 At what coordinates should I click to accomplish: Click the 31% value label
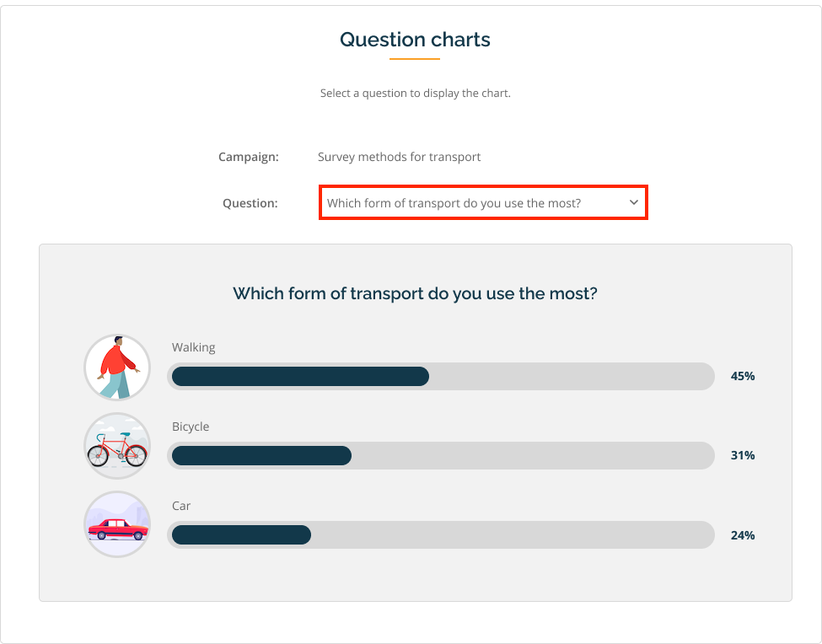pyautogui.click(x=742, y=455)
